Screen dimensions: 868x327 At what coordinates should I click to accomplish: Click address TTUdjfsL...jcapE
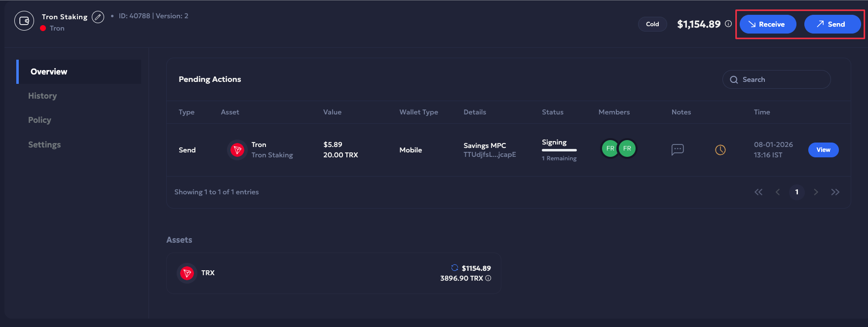490,154
